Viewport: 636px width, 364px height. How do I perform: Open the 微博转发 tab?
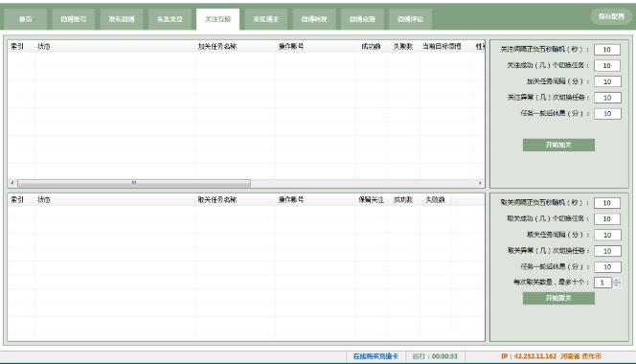point(314,19)
